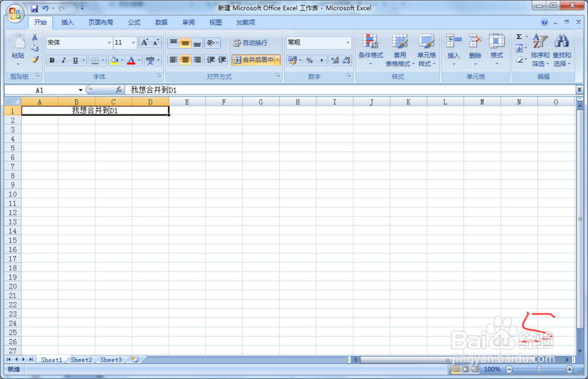Decrease indent in alignment group

[211, 60]
